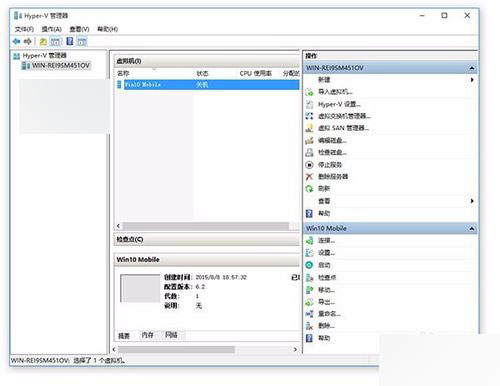Select the Win10 Mobile virtual machine row
This screenshot has width=500, height=386.
[x=208, y=85]
